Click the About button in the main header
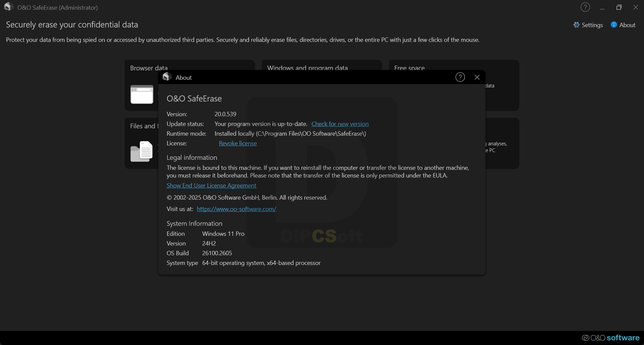This screenshot has width=644, height=345. pyautogui.click(x=623, y=25)
